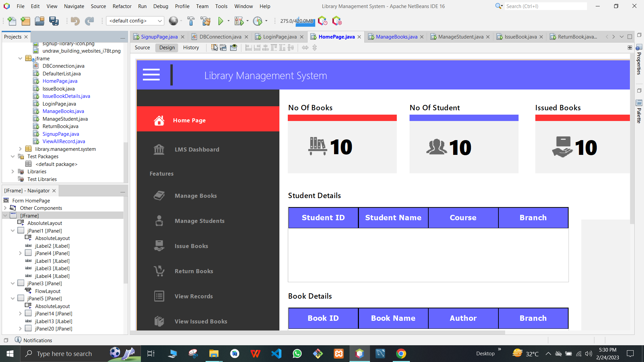Click the Design view button
Viewport: 644px width, 362px height.
point(167,48)
